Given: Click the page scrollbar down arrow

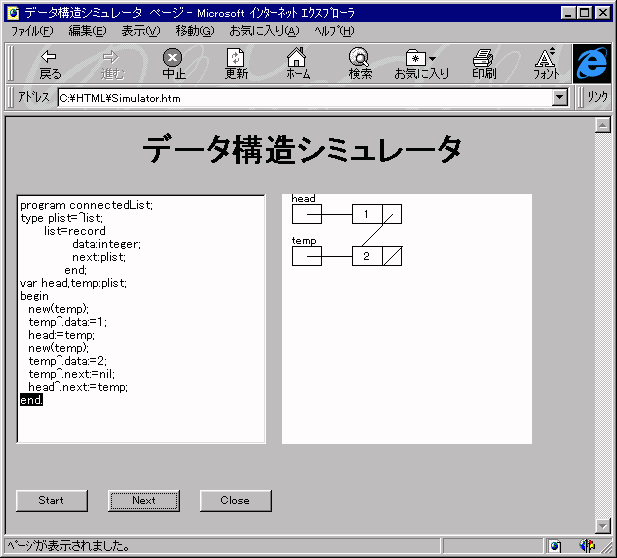Looking at the screenshot, I should coord(602,526).
